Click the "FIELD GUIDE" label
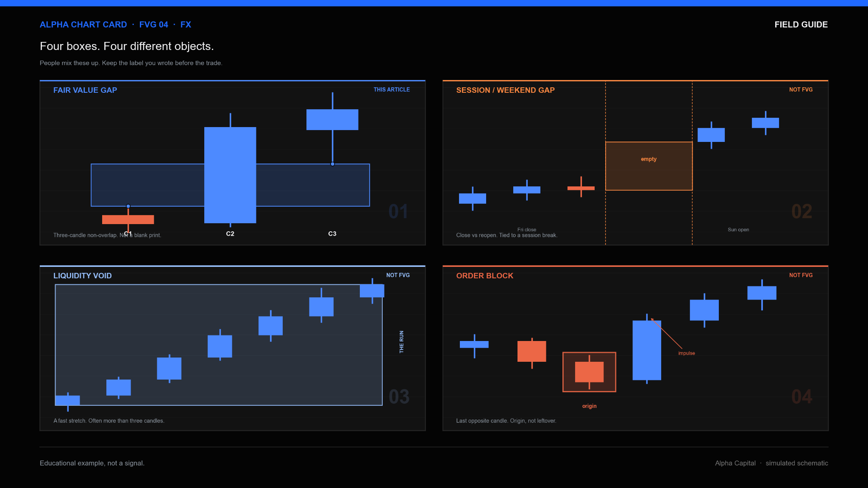 click(801, 25)
